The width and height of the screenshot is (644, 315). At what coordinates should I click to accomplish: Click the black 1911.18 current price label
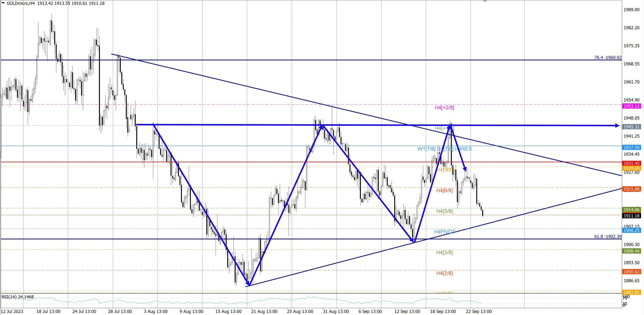tap(631, 216)
